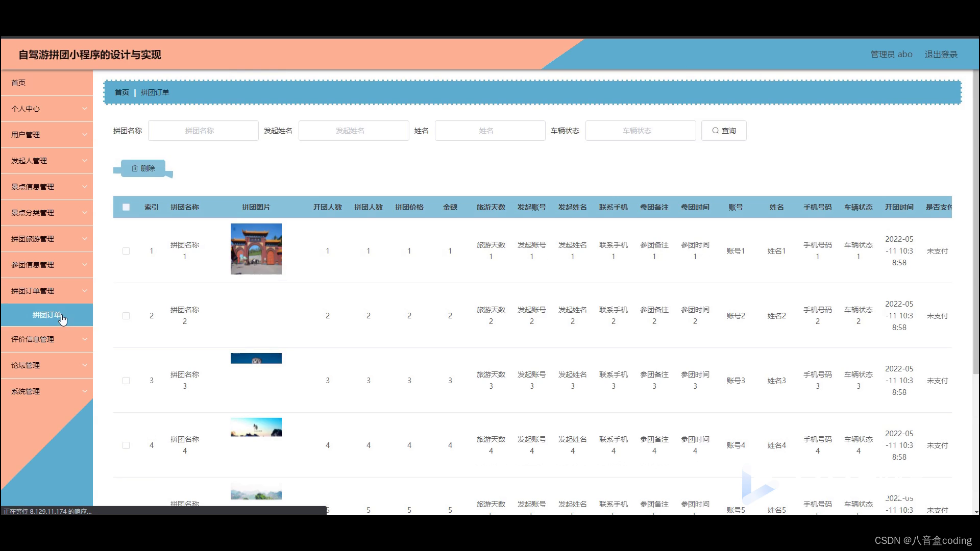This screenshot has height=551, width=980.
Task: Select the 拼团订单 submenu item
Action: [47, 315]
